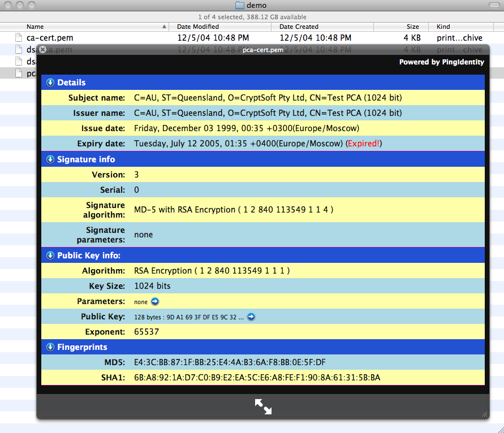Click the RSA Encryption algorithm value
Viewport: 504px width, 433px height.
[x=212, y=271]
